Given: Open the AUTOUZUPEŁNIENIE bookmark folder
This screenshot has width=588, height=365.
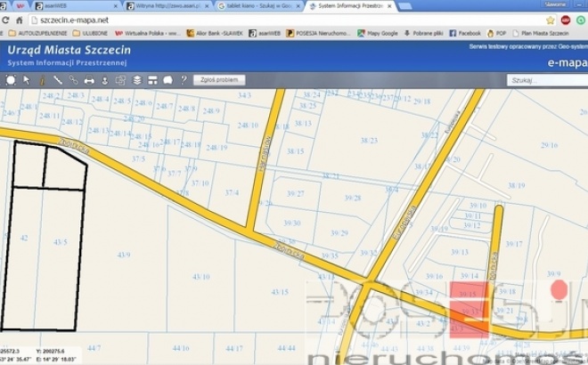Looking at the screenshot, I should click(37, 33).
